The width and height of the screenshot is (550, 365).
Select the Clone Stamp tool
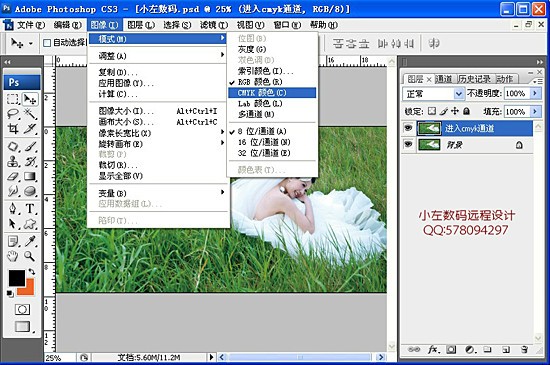tap(13, 161)
